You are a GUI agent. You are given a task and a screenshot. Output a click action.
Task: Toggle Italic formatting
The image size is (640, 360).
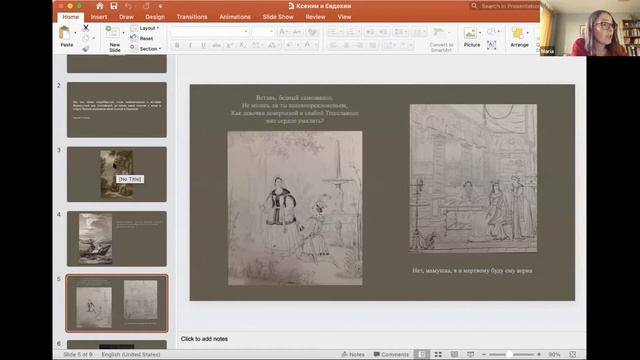[190, 45]
